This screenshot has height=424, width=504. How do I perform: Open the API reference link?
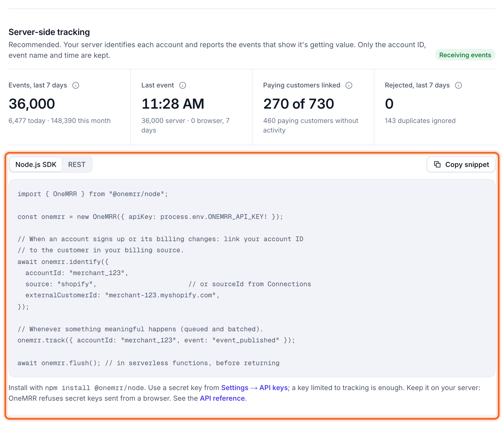point(222,398)
